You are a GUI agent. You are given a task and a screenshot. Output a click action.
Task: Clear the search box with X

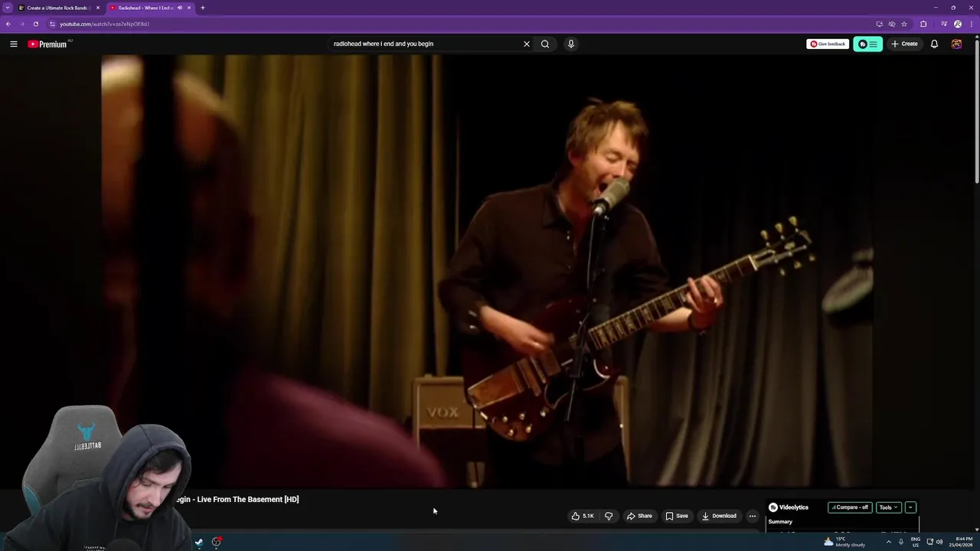click(x=526, y=44)
